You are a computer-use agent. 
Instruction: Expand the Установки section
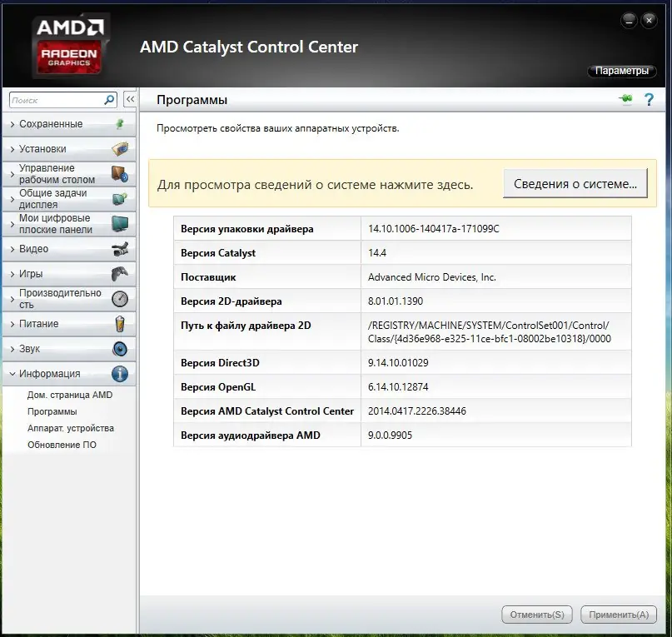tap(69, 149)
